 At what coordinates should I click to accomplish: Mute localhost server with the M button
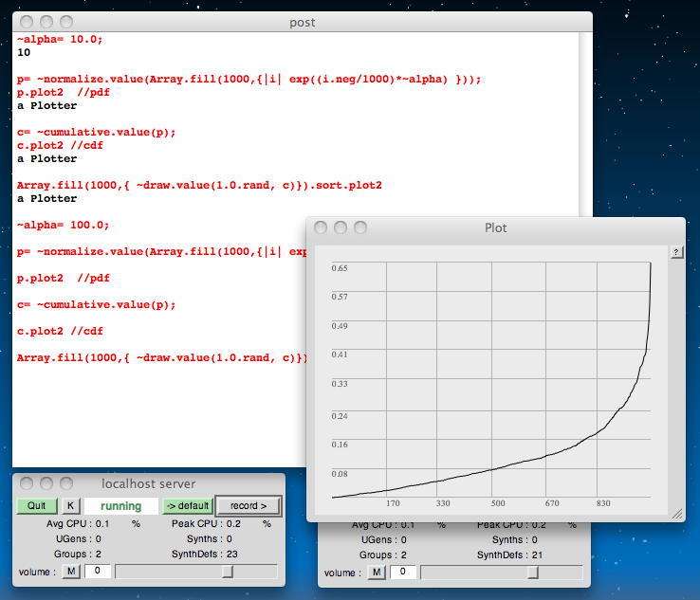pyautogui.click(x=70, y=572)
